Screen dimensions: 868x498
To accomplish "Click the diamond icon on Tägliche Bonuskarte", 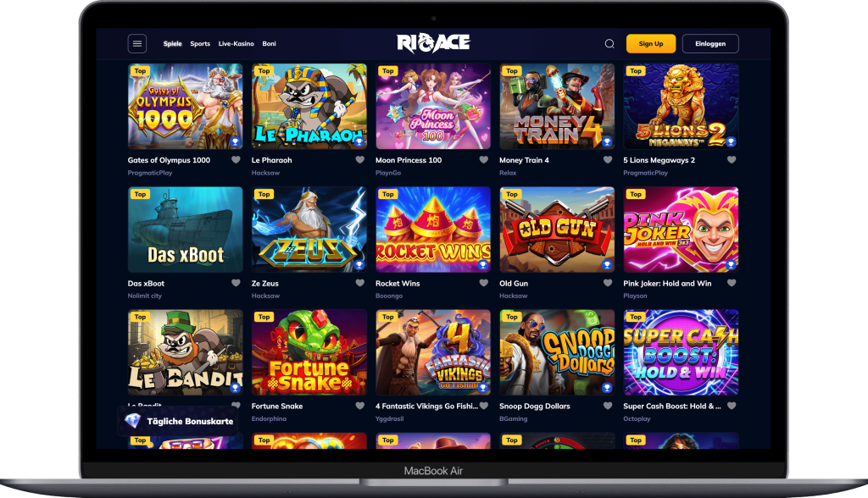I will point(133,421).
